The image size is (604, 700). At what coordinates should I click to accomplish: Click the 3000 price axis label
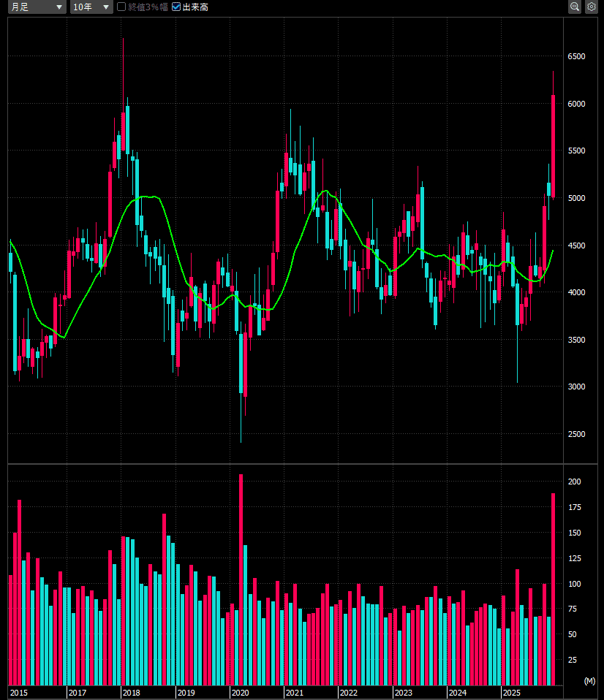click(576, 387)
